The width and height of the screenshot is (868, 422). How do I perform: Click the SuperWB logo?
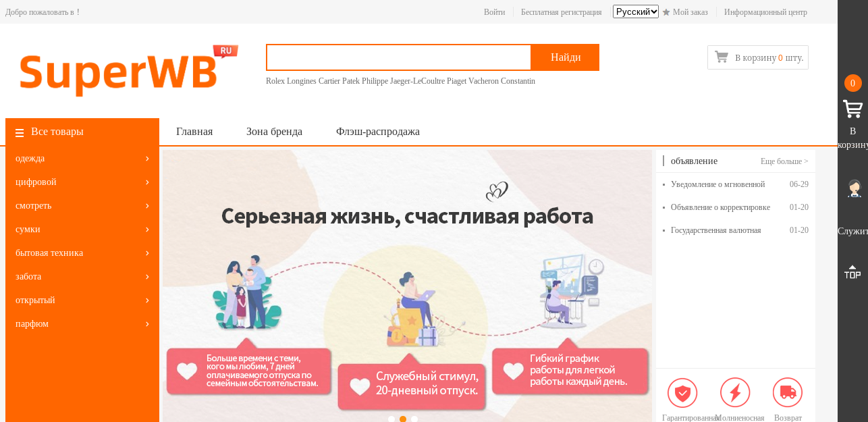[x=128, y=70]
